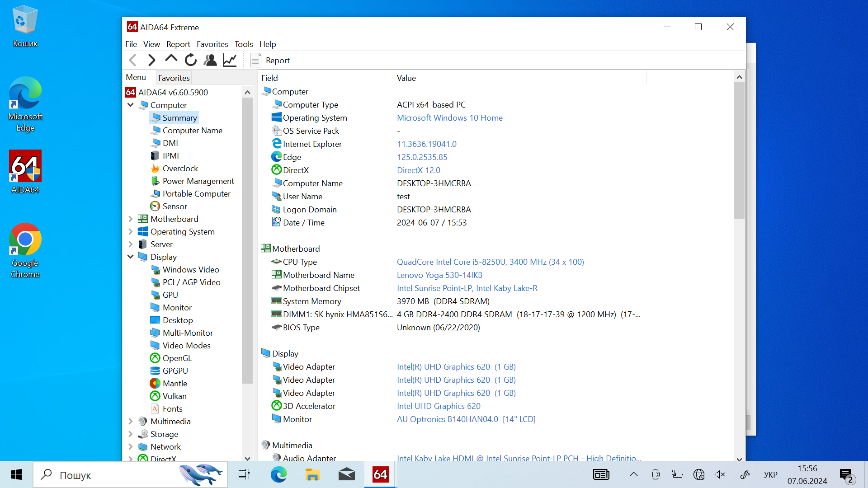Image resolution: width=868 pixels, height=488 pixels.
Task: Open the Vulkan tree item
Action: click(174, 396)
